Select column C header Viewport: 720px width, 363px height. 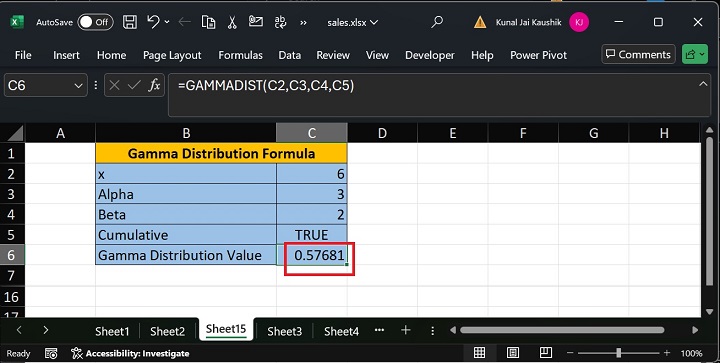[x=312, y=133]
